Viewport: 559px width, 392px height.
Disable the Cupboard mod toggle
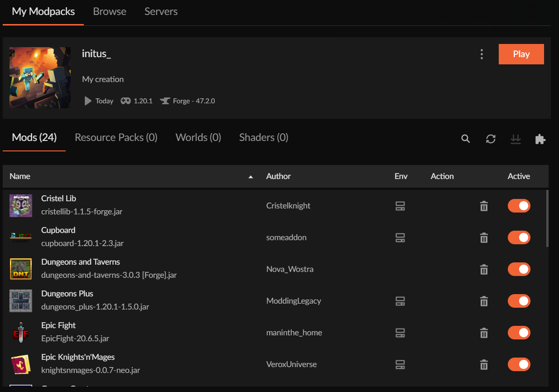[x=519, y=237]
